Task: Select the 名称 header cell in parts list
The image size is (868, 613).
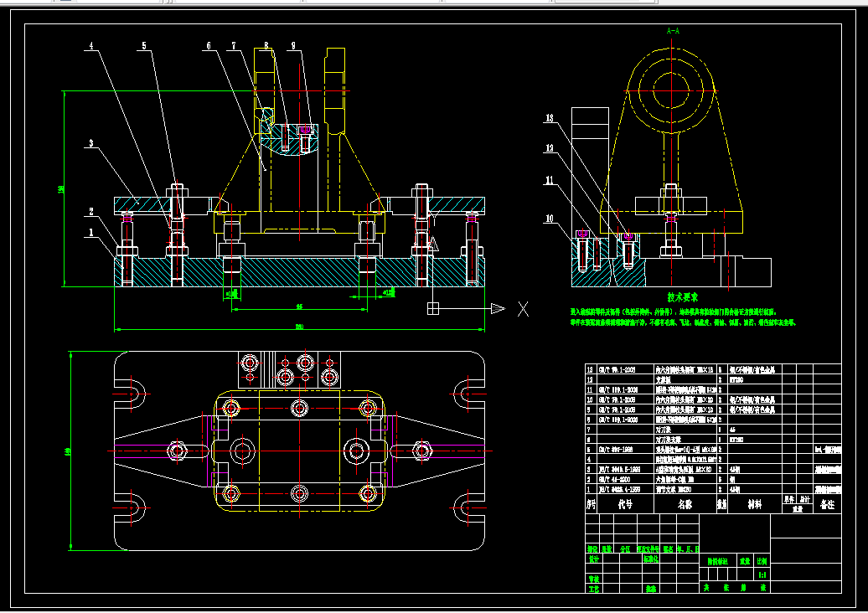Action: click(x=685, y=504)
